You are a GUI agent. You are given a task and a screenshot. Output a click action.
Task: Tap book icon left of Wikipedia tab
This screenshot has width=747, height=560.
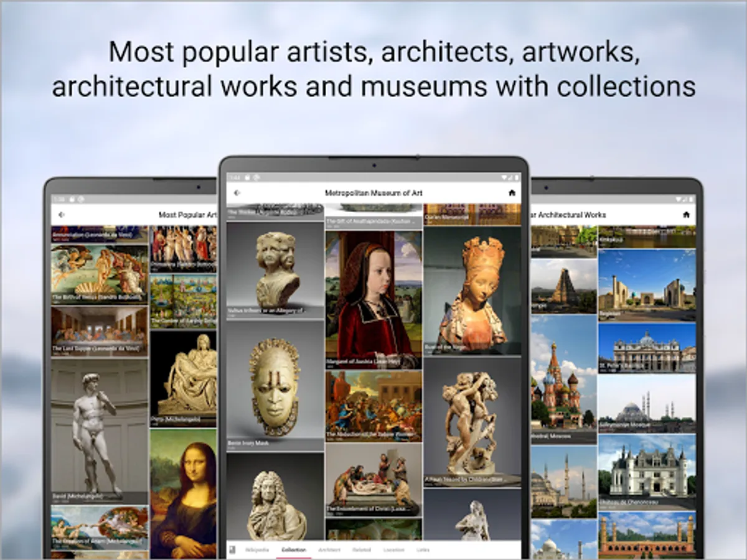(x=233, y=549)
